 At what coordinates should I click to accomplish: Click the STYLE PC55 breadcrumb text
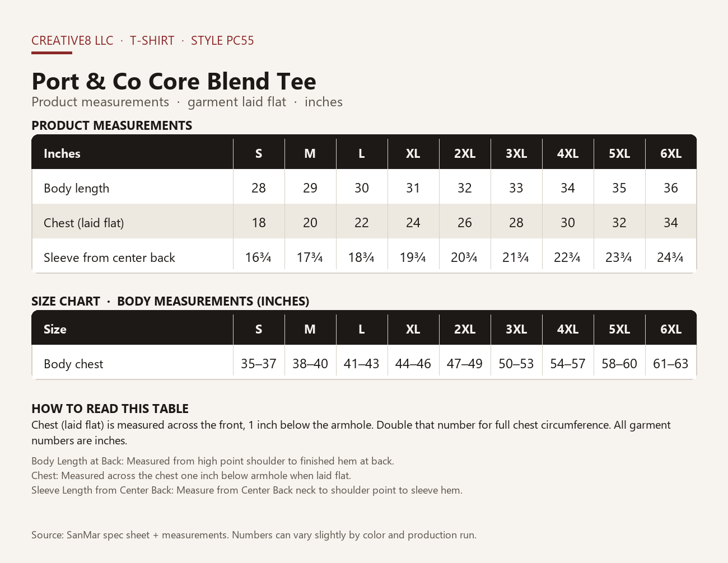(222, 40)
